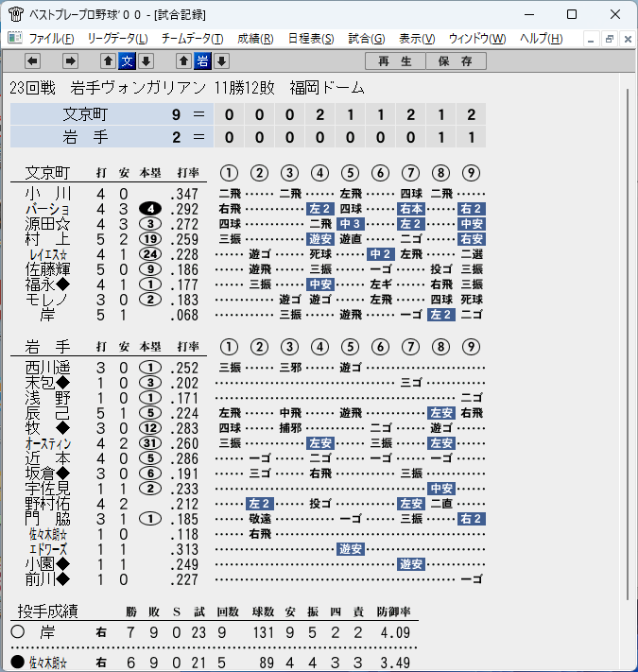Click the vertical scrollbar on the right
Image resolution: width=638 pixels, height=672 pixels.
[628, 344]
